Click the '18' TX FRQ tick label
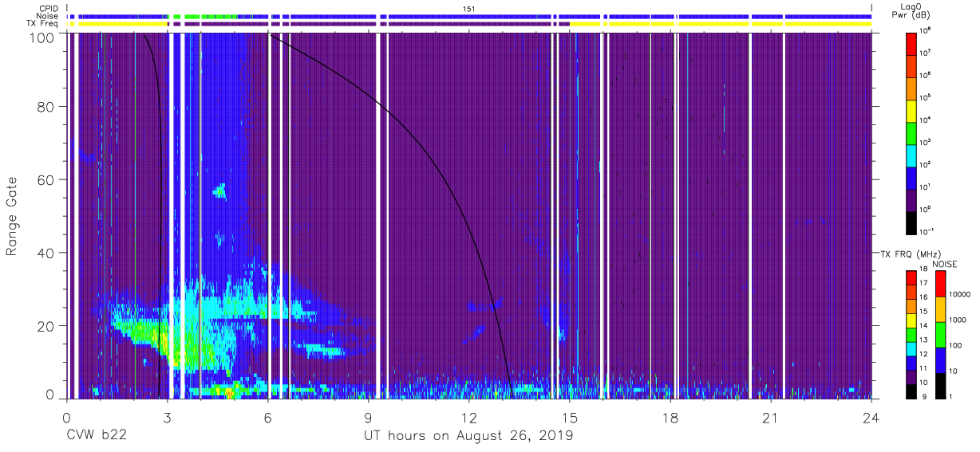 923,270
